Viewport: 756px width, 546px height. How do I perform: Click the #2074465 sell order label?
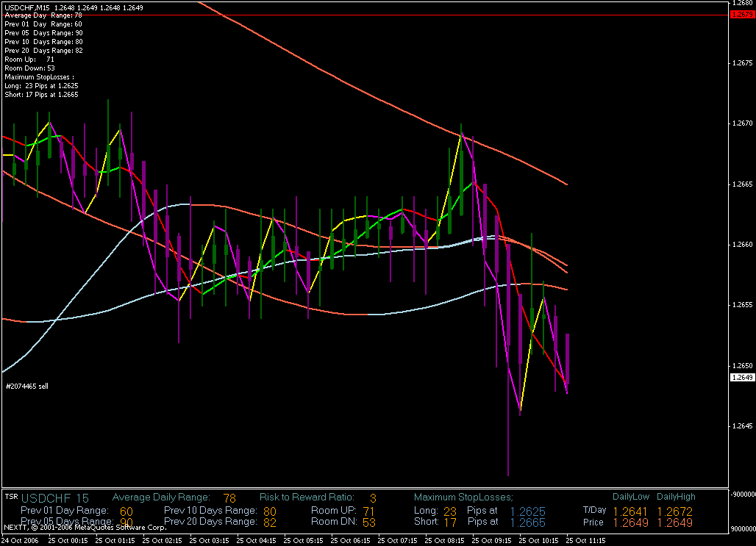26,386
